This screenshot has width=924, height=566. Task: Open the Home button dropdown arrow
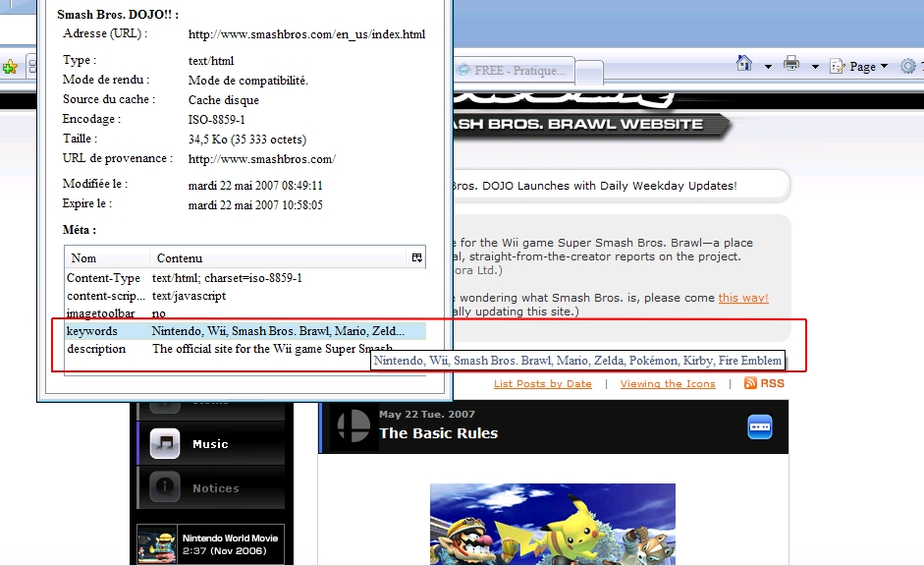tap(768, 67)
